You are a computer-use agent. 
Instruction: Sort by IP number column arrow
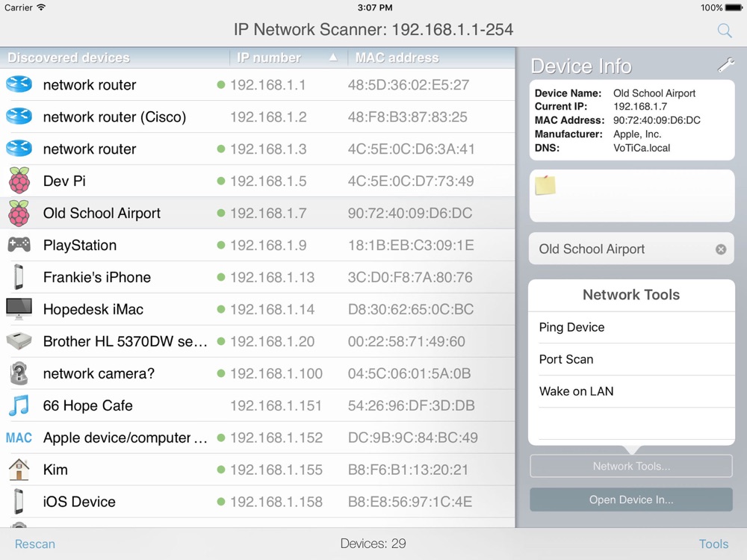(x=333, y=57)
